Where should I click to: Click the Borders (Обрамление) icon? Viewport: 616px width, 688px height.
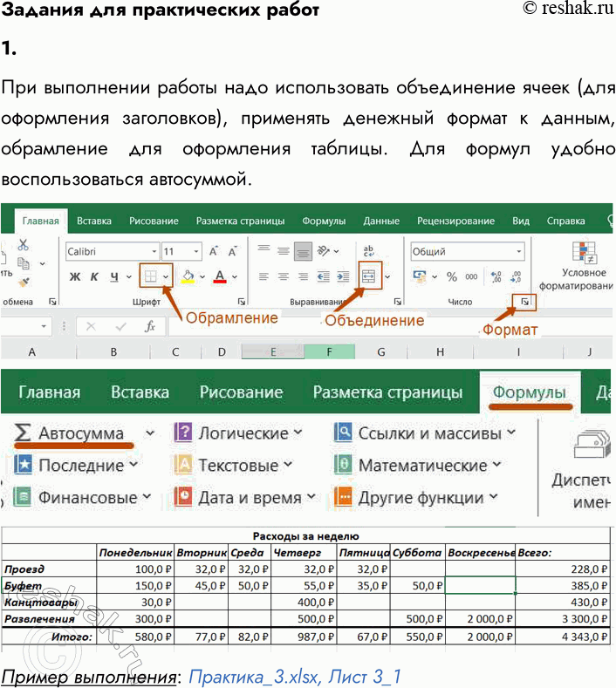[151, 277]
